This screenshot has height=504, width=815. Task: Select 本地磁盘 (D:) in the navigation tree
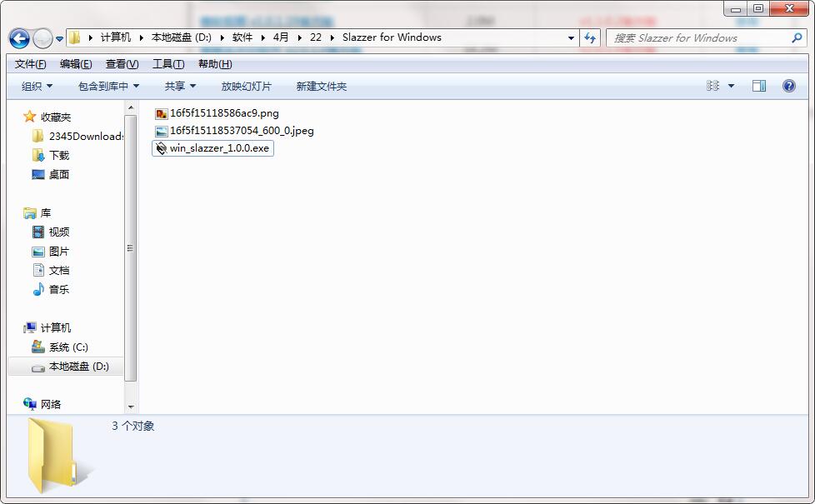tap(78, 367)
